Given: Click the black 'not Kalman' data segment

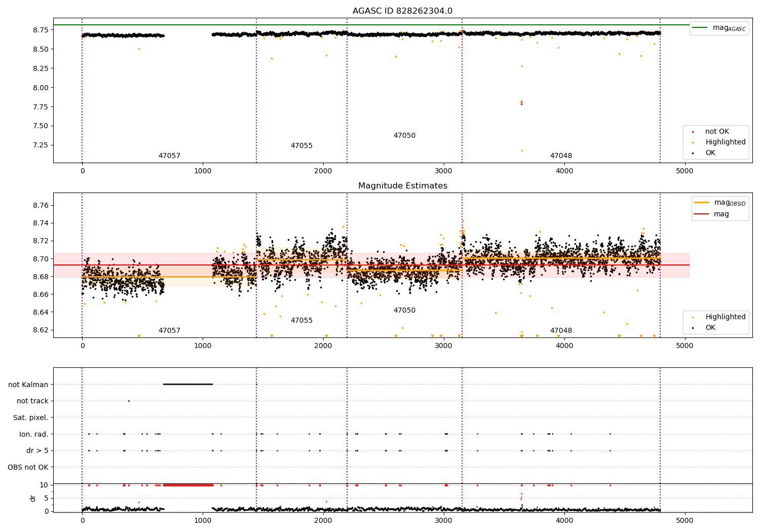Looking at the screenshot, I should 188,384.
